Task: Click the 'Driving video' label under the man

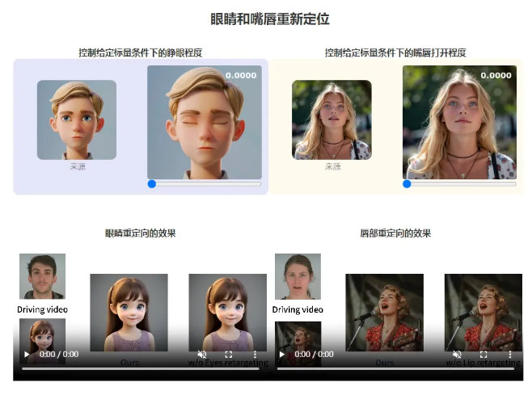Action: (x=42, y=309)
